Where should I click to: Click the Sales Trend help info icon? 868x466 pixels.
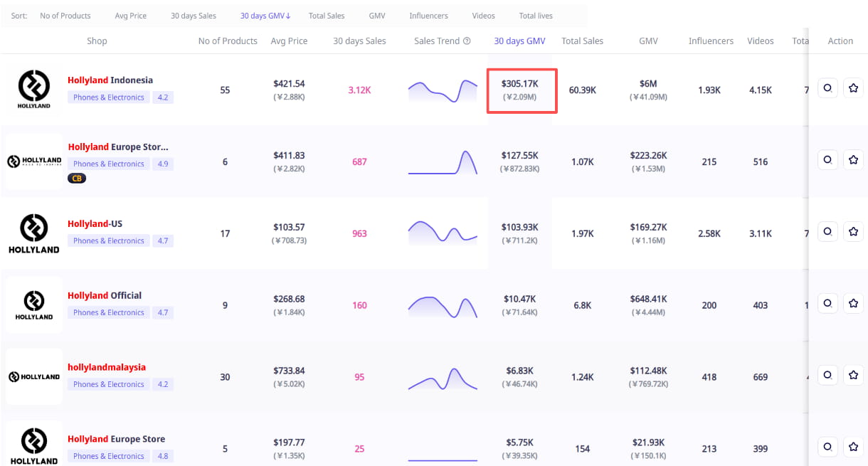click(467, 41)
